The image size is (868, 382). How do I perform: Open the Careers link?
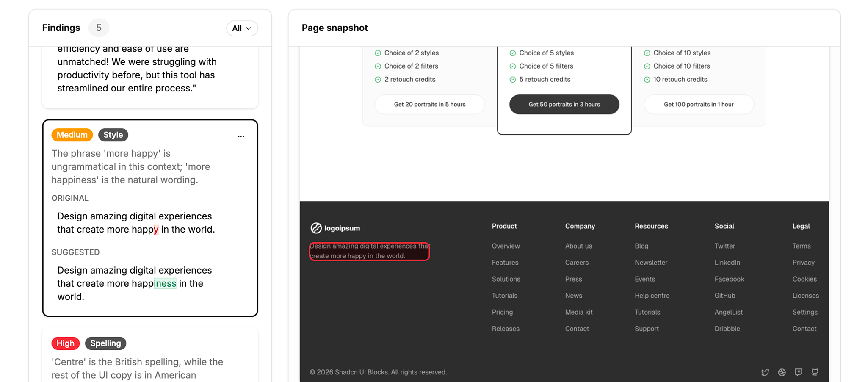(x=577, y=263)
